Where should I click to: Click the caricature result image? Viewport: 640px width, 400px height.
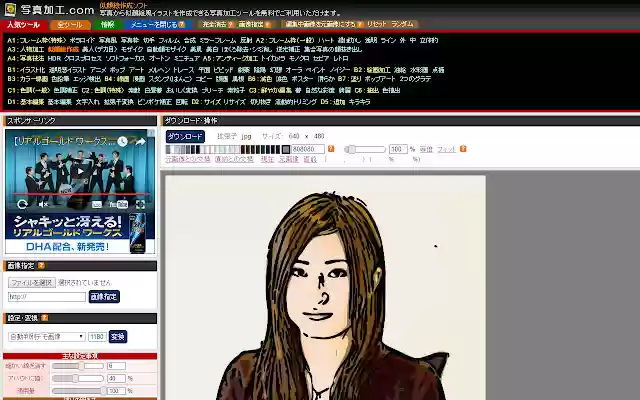pyautogui.click(x=325, y=288)
